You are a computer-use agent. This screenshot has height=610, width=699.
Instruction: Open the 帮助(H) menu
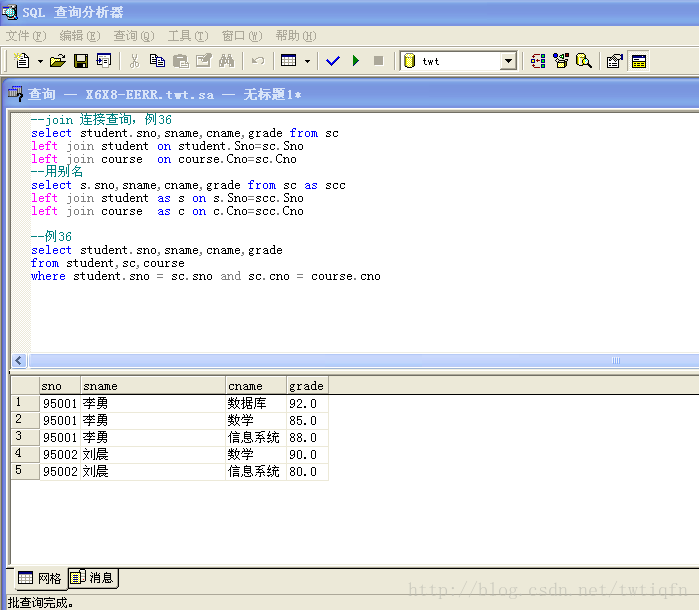296,36
